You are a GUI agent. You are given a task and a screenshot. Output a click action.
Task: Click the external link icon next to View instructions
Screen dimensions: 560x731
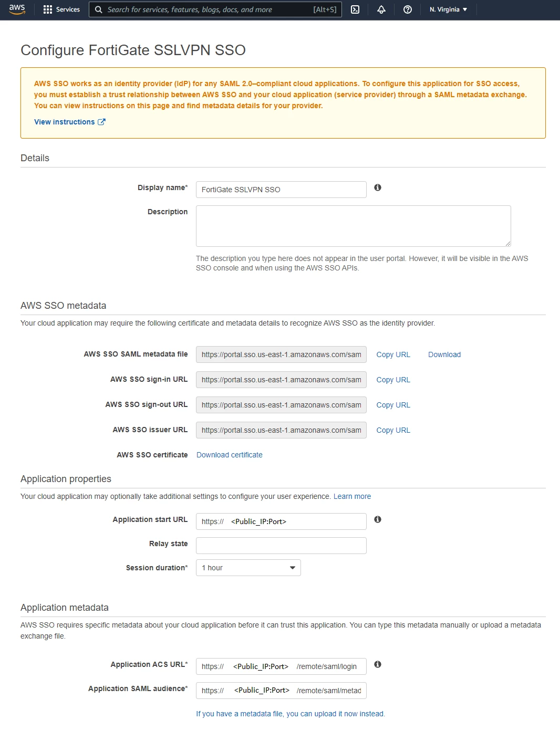pyautogui.click(x=101, y=122)
